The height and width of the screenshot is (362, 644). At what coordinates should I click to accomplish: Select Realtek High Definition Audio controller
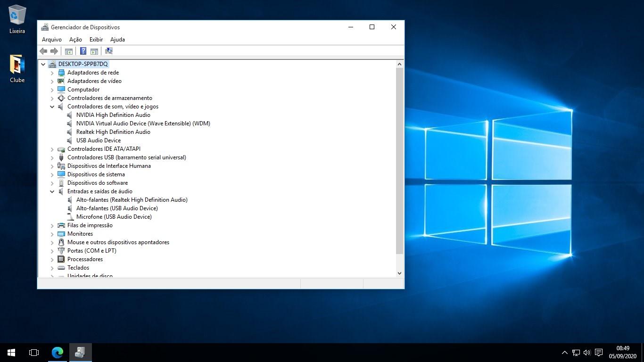[113, 132]
